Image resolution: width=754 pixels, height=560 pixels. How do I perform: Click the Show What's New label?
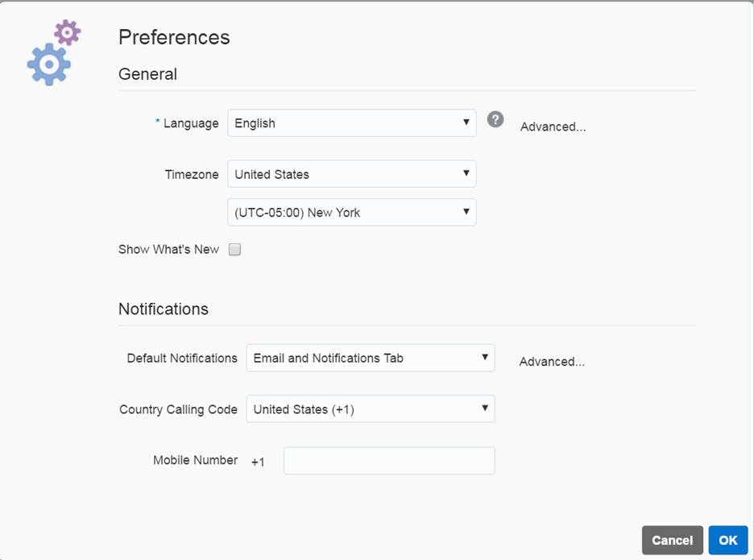[x=168, y=250]
